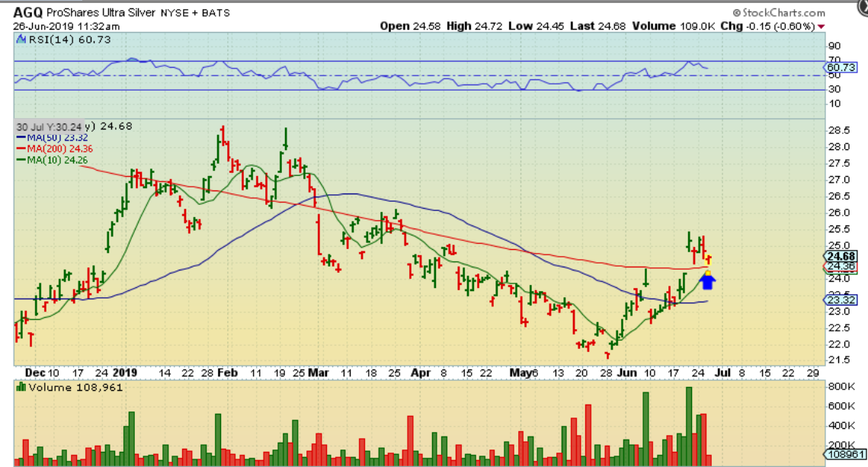
Task: Click the 27.0 price axis label
Action: (x=839, y=180)
